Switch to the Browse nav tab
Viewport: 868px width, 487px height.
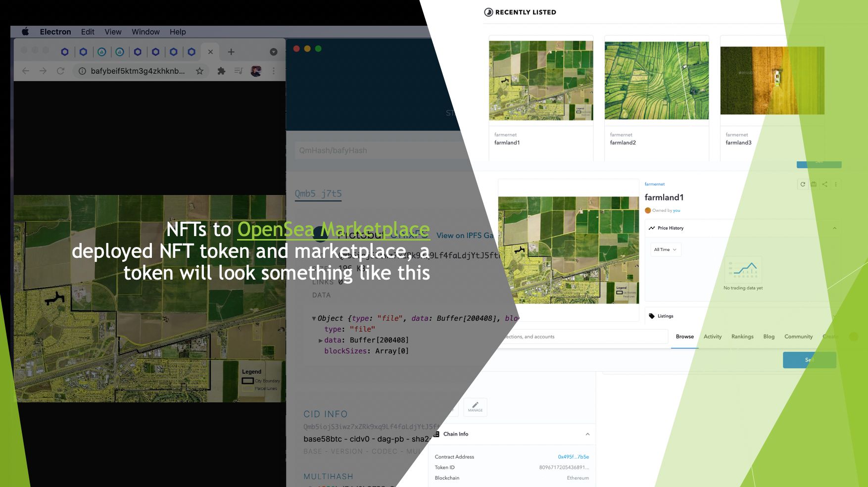pyautogui.click(x=685, y=337)
